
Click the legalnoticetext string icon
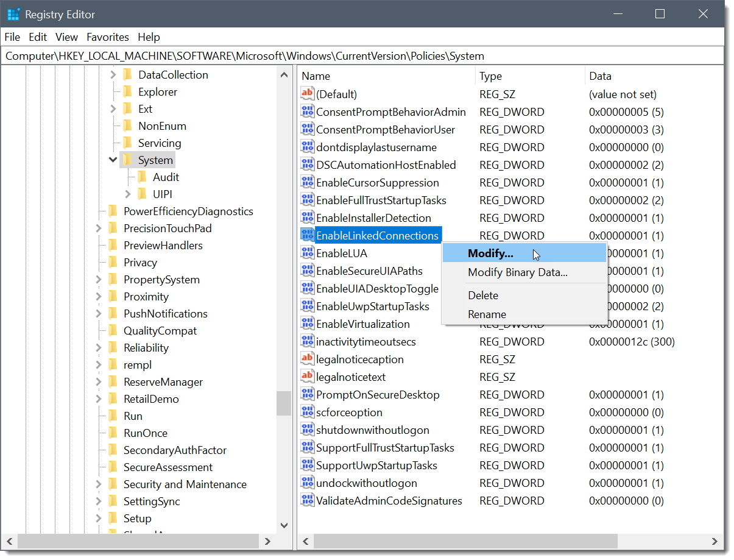308,377
